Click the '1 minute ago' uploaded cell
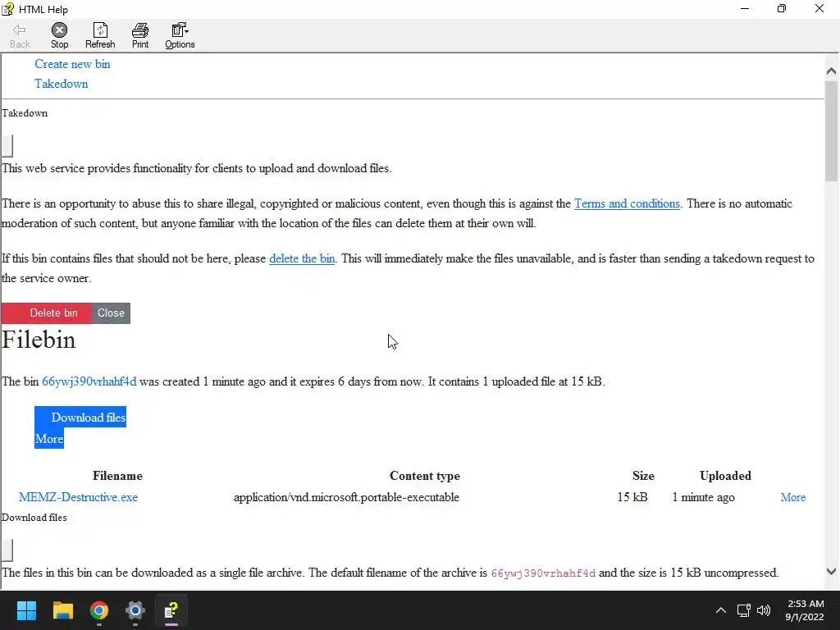This screenshot has height=630, width=840. pos(703,497)
